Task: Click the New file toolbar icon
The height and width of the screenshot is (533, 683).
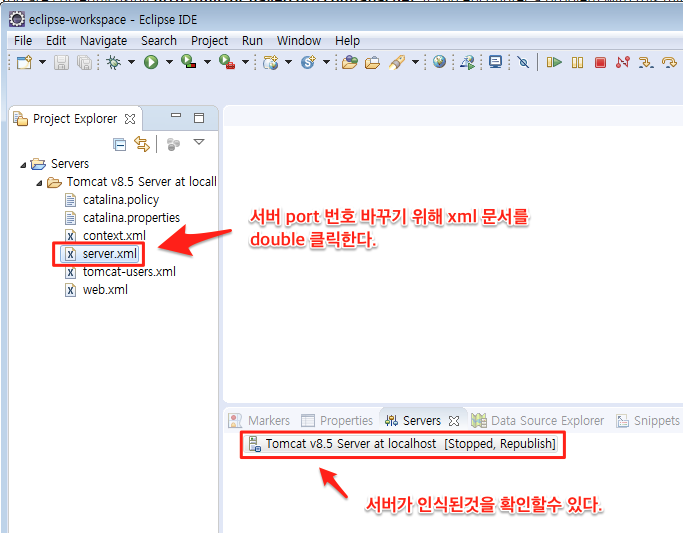Action: pyautogui.click(x=24, y=62)
